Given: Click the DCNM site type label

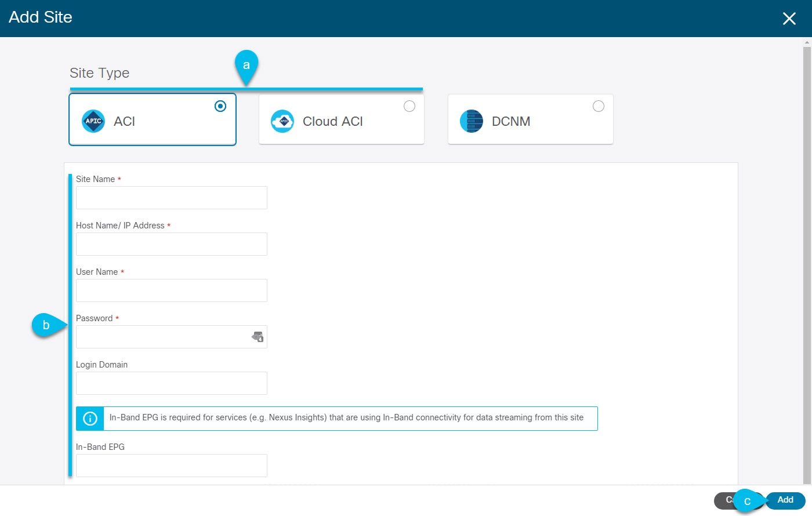Looking at the screenshot, I should (x=511, y=121).
